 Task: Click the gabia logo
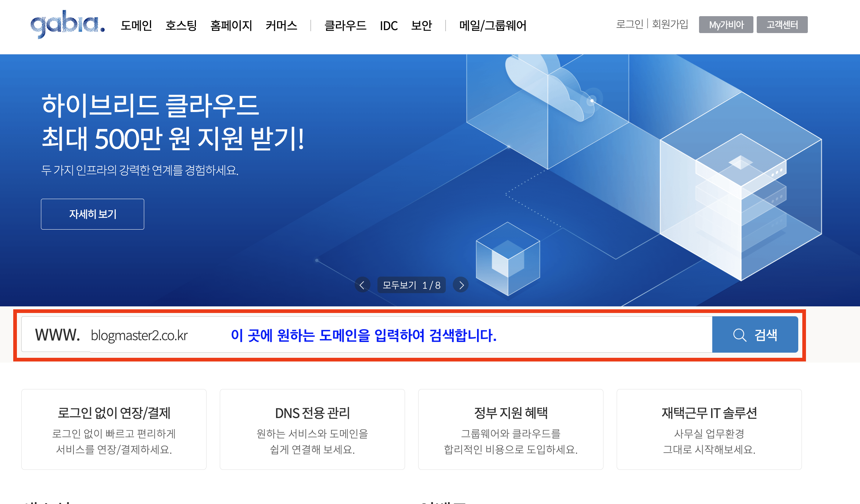(68, 25)
